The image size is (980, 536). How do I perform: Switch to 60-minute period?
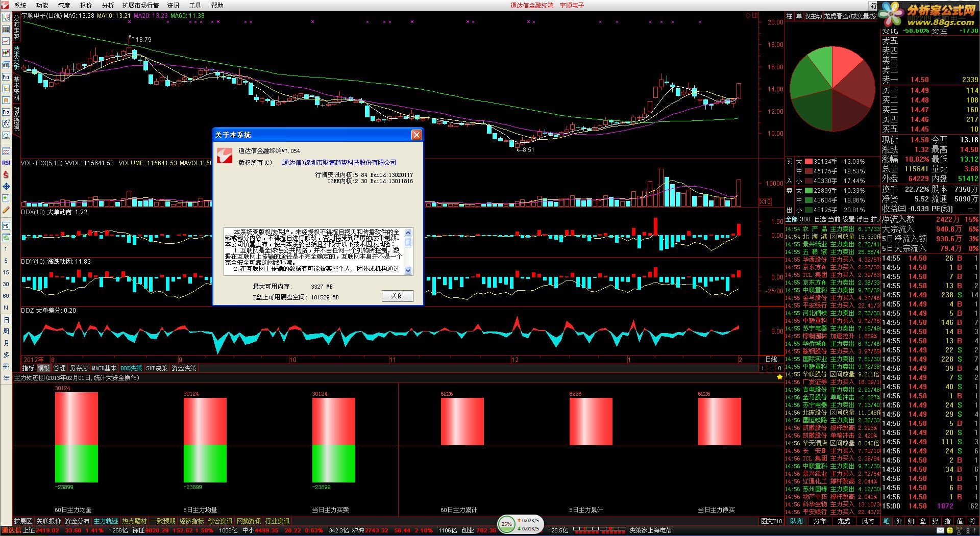coord(6,296)
